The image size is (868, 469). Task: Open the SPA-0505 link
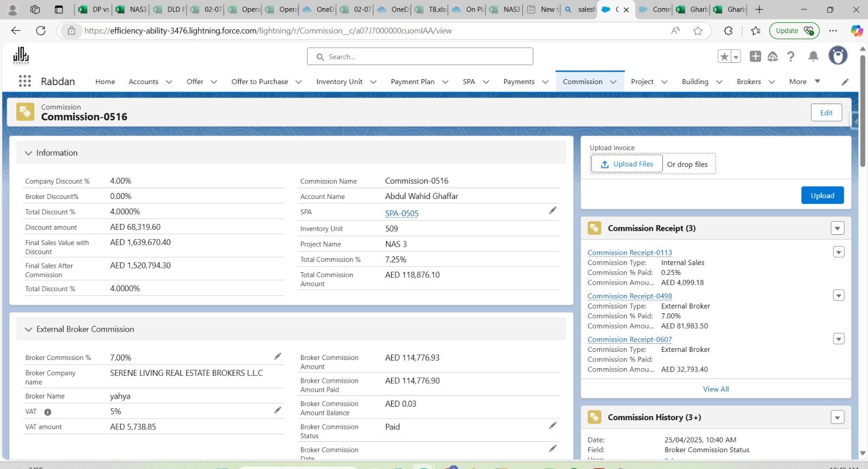(401, 213)
